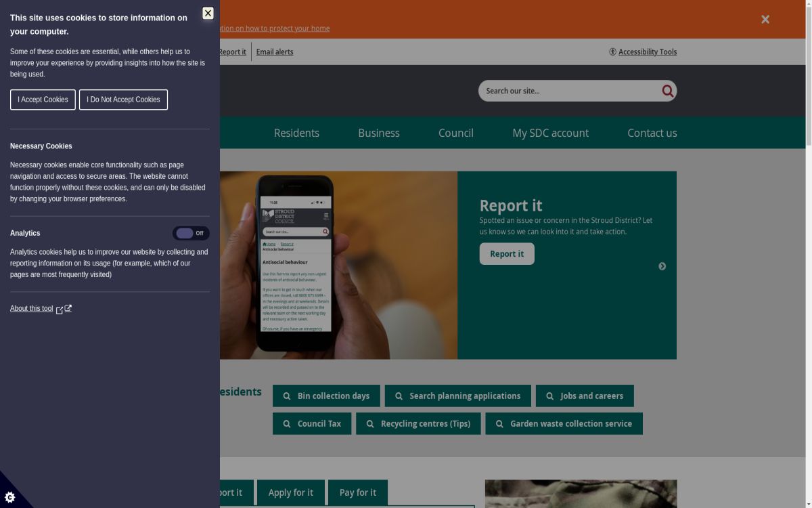812x508 pixels.
Task: Open the Business menu
Action: 378,133
